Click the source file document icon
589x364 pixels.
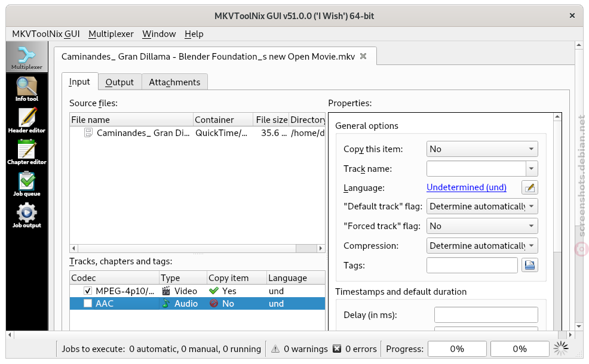click(88, 133)
